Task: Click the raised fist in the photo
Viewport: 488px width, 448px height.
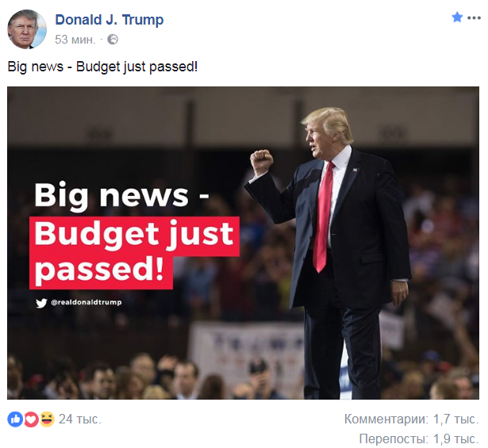Action: [x=261, y=162]
